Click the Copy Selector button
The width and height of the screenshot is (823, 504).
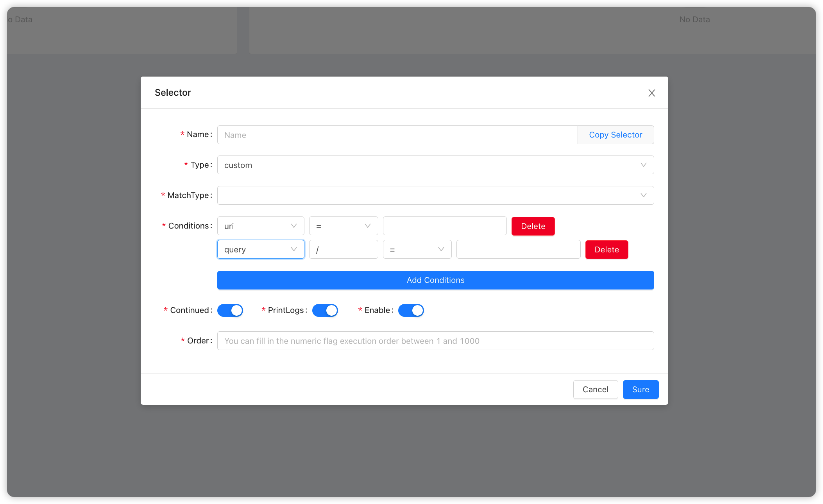[x=615, y=134]
